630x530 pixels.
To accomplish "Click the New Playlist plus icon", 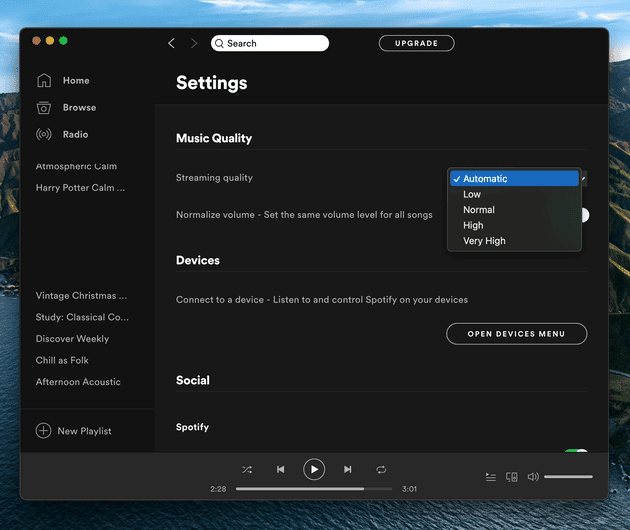I will pyautogui.click(x=43, y=430).
